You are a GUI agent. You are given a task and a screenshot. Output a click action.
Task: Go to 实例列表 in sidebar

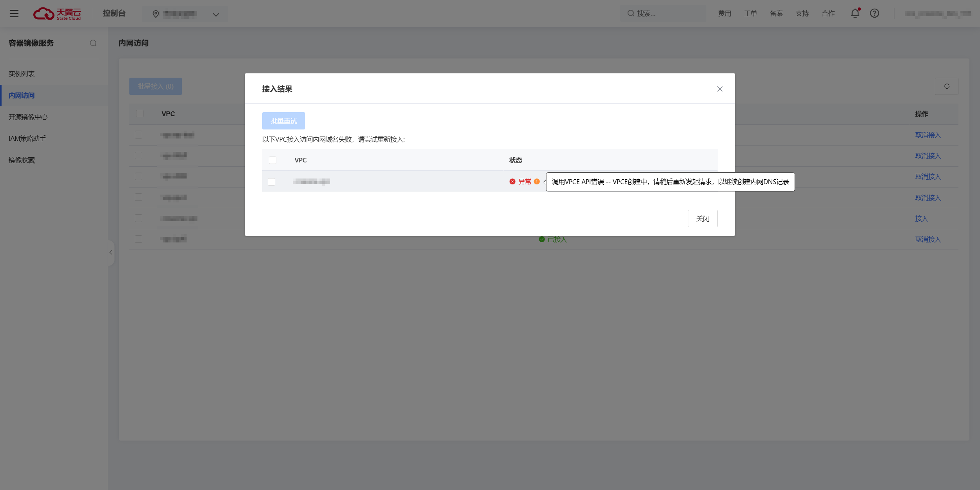click(x=22, y=74)
